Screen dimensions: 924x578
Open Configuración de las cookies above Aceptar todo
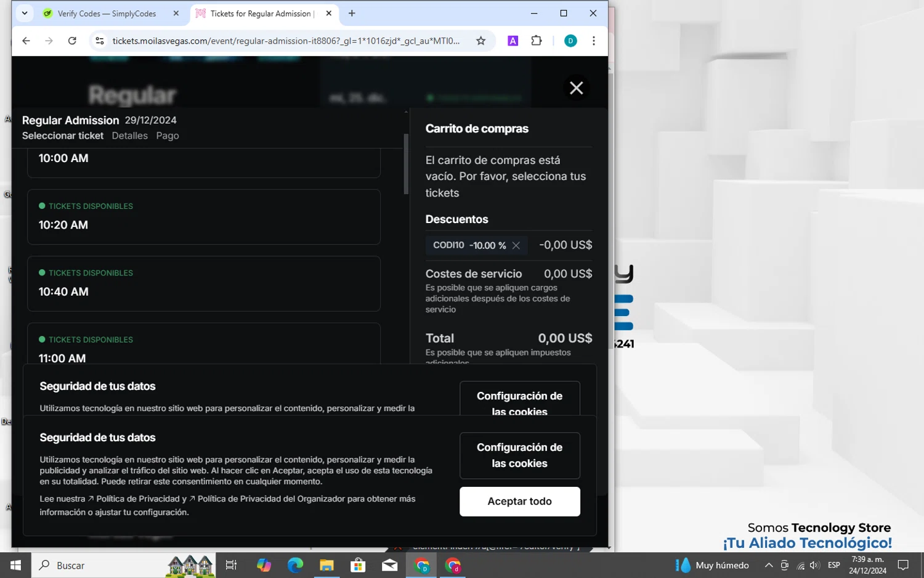pyautogui.click(x=520, y=455)
